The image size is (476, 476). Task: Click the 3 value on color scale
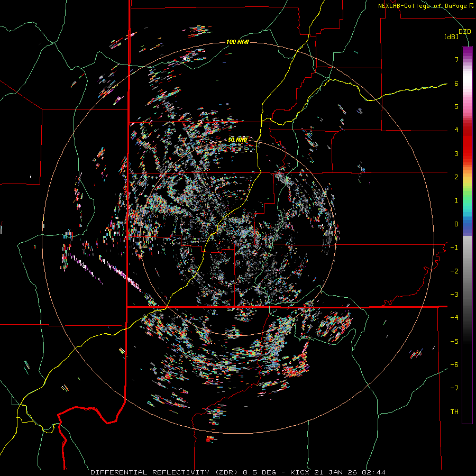(x=456, y=153)
